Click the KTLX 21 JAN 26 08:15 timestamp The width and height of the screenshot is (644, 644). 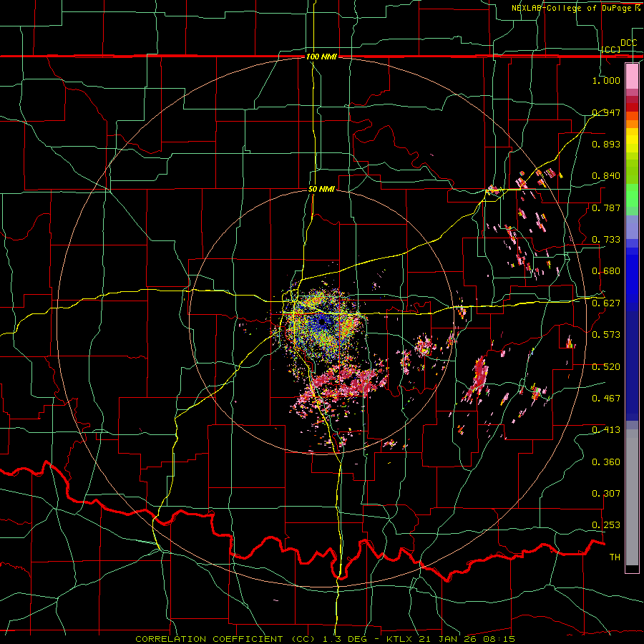click(451, 639)
